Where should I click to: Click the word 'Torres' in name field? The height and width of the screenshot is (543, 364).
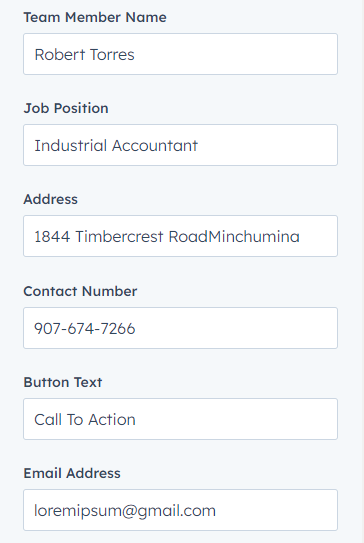click(112, 55)
